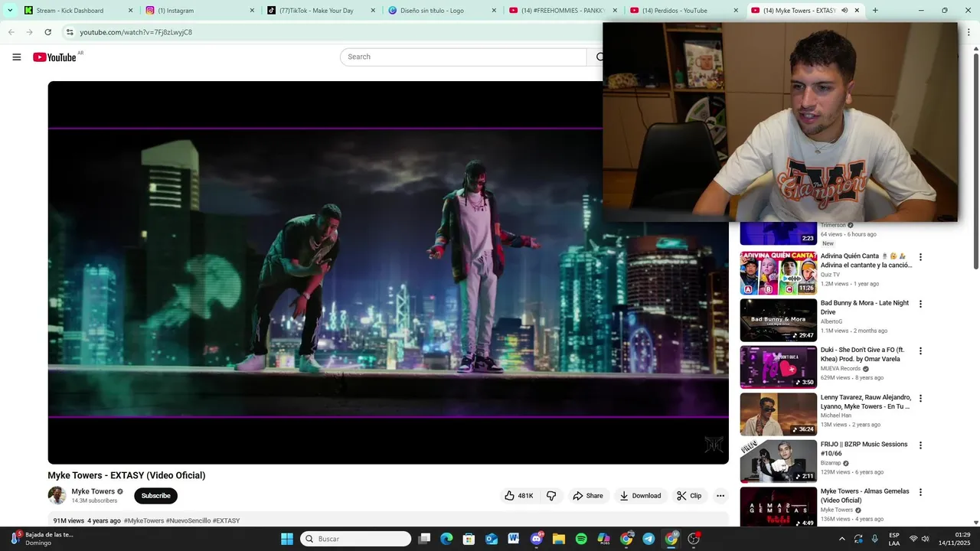This screenshot has width=980, height=551.
Task: Open weather widget Bajada de las te...
Action: click(42, 539)
